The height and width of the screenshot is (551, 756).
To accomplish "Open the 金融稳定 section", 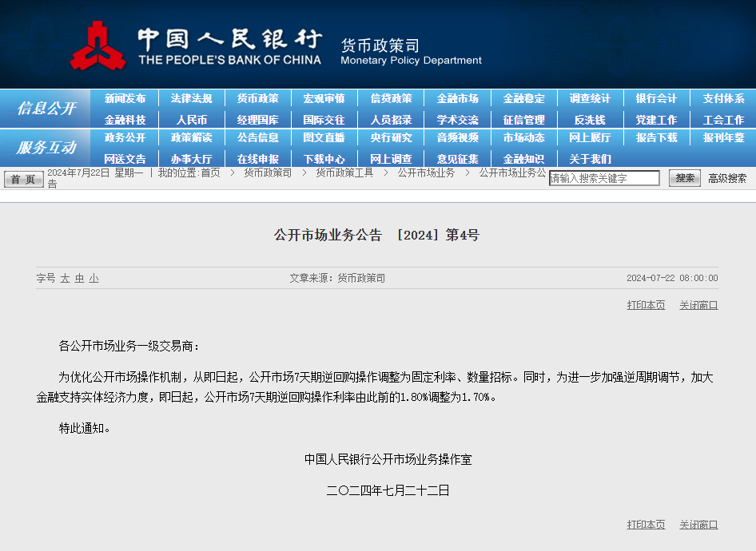I will click(523, 99).
